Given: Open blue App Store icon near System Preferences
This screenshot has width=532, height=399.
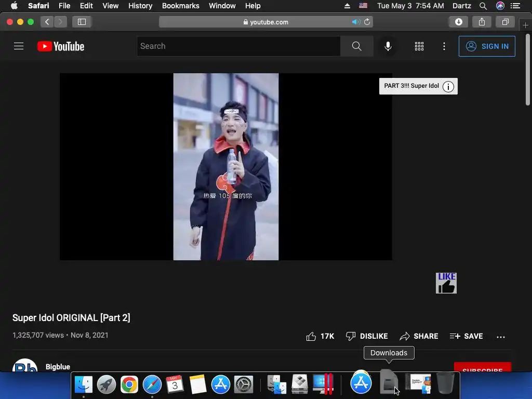Looking at the screenshot, I should [x=220, y=384].
